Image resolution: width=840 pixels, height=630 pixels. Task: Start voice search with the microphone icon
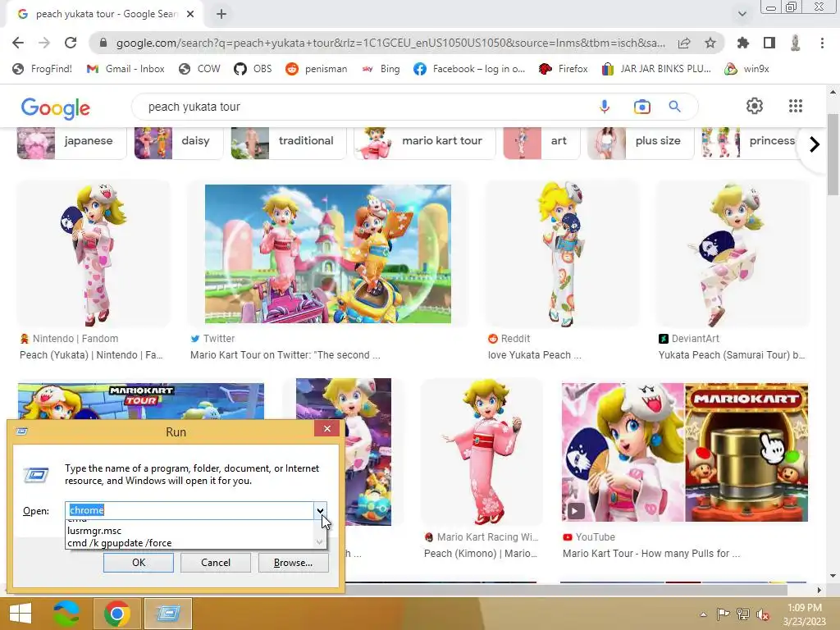[605, 107]
